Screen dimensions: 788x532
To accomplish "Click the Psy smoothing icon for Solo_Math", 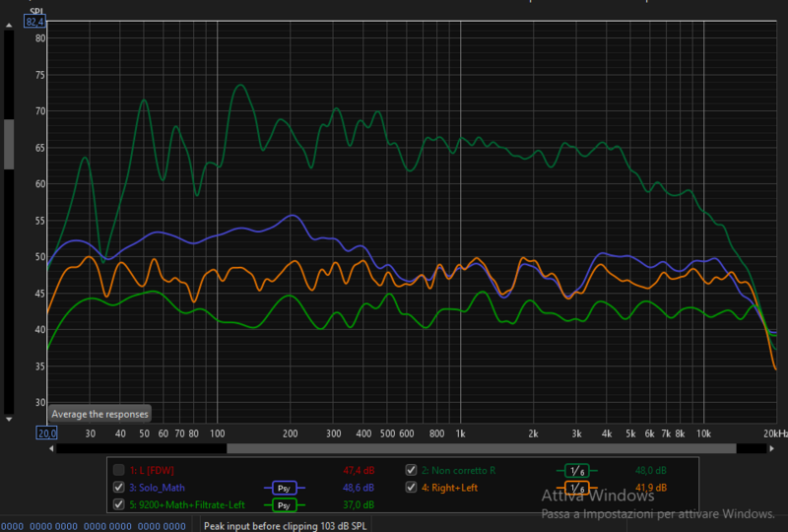I will 282,488.
